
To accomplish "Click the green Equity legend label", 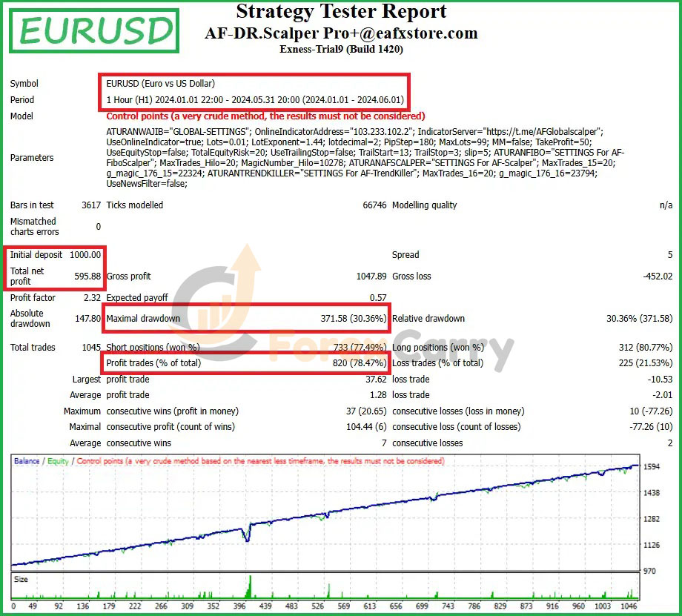I will click(59, 461).
